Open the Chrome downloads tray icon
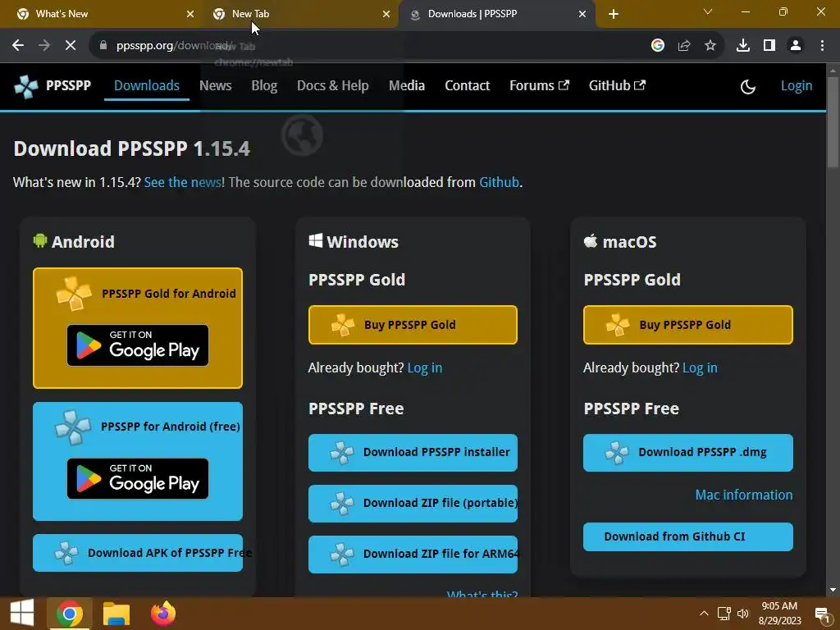The image size is (840, 630). pyautogui.click(x=743, y=46)
